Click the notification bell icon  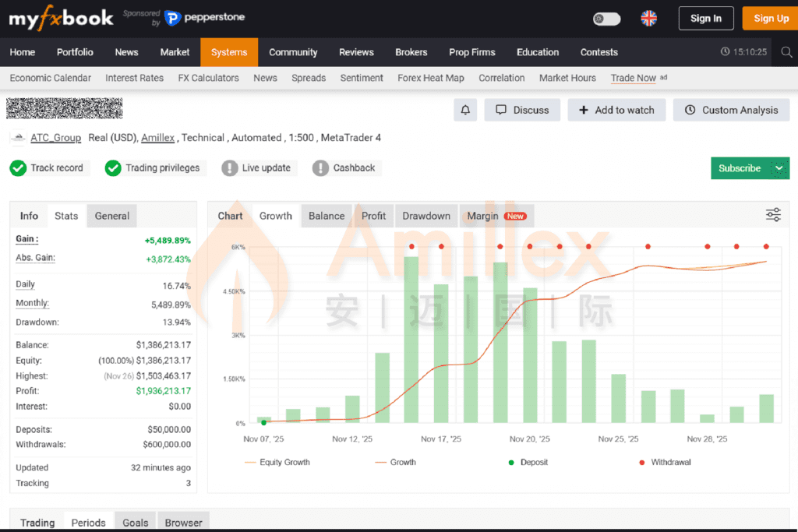[x=465, y=110]
